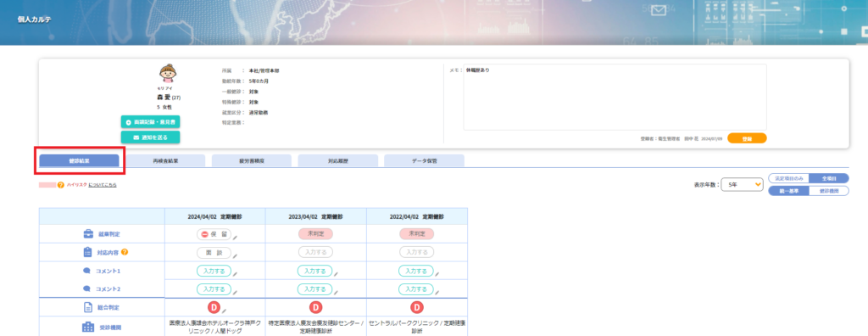
Task: Click the 本社/管理本部 department value
Action: point(264,71)
